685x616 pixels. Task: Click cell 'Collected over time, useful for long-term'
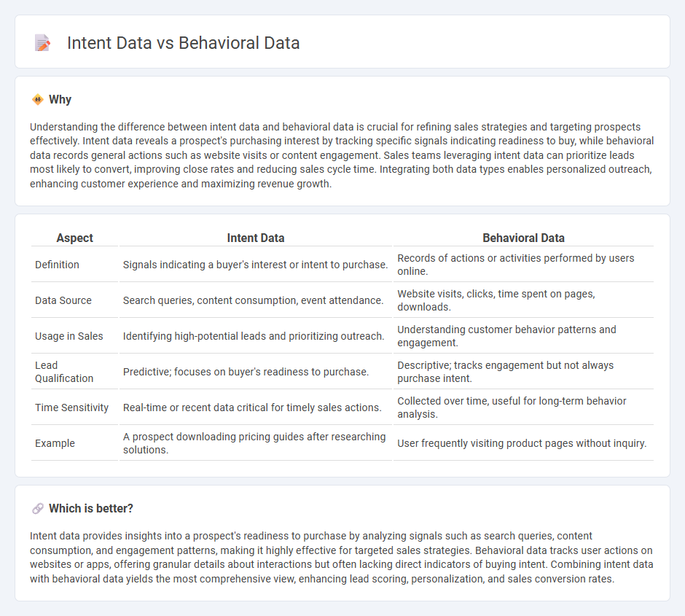(x=523, y=408)
